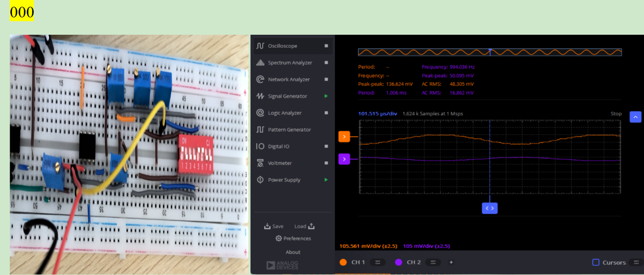The width and height of the screenshot is (644, 275).
Task: Click the Peak-peak 50.095 mV measurement
Action: [448, 76]
